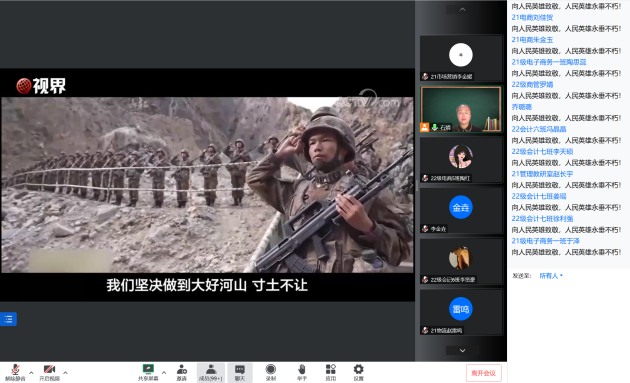Open the recipient dropdown 所有人

click(551, 276)
